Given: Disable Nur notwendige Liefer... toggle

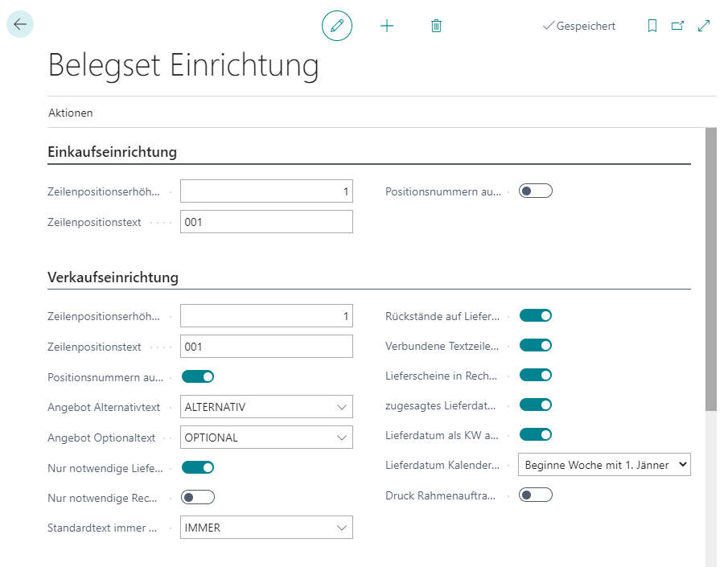Looking at the screenshot, I should coord(198,467).
